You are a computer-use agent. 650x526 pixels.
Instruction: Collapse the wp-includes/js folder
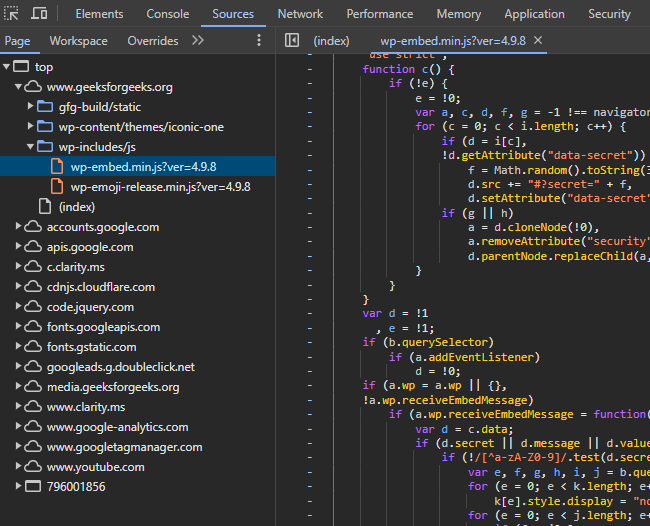(x=30, y=146)
